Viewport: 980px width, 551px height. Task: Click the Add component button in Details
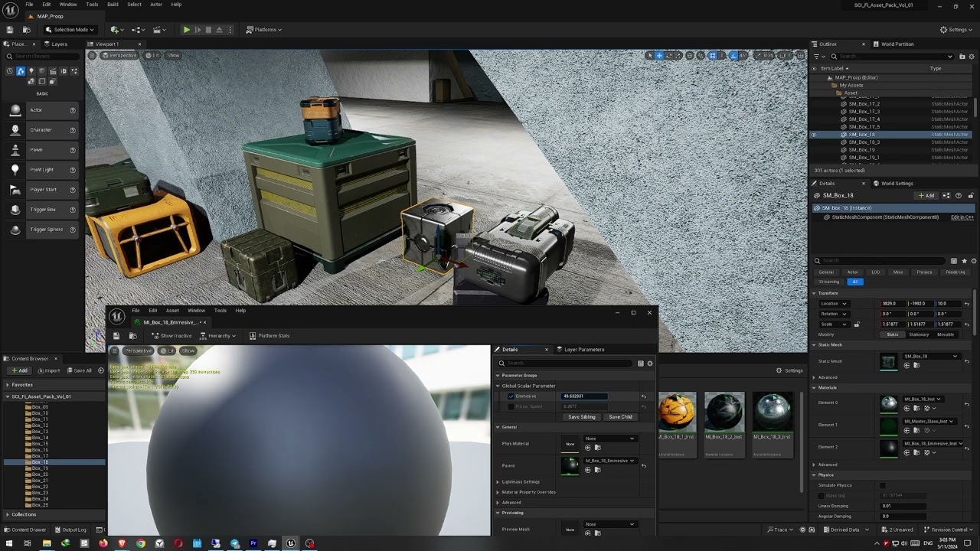point(927,196)
